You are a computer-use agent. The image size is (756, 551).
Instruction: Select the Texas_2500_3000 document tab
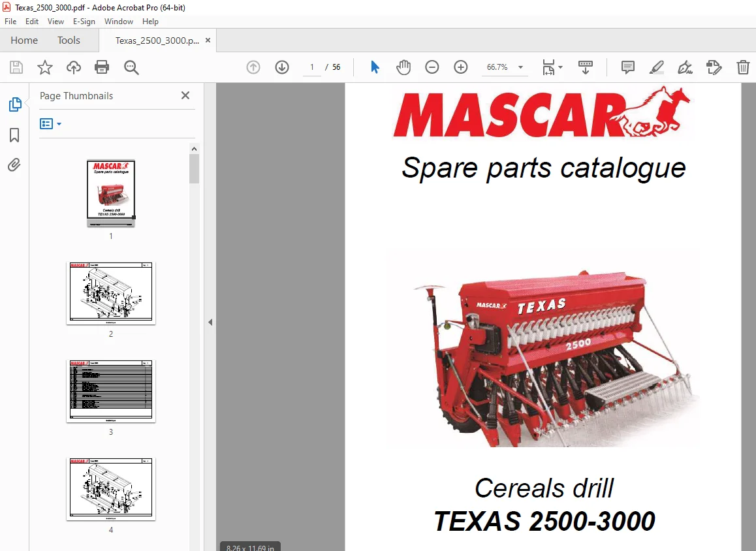tap(157, 40)
